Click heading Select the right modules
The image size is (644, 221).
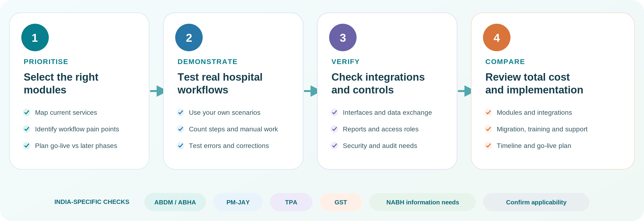pyautogui.click(x=61, y=83)
